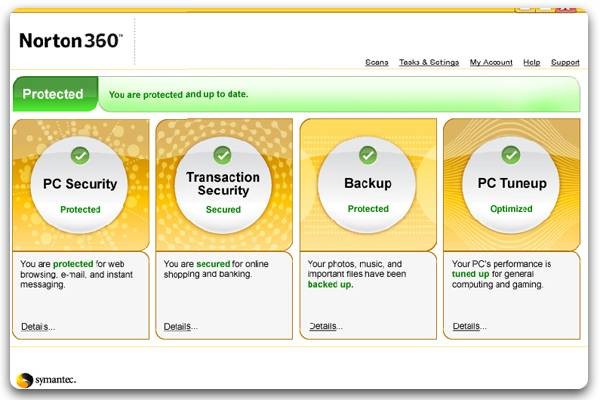
Task: Open the Help menu
Action: pos(532,62)
